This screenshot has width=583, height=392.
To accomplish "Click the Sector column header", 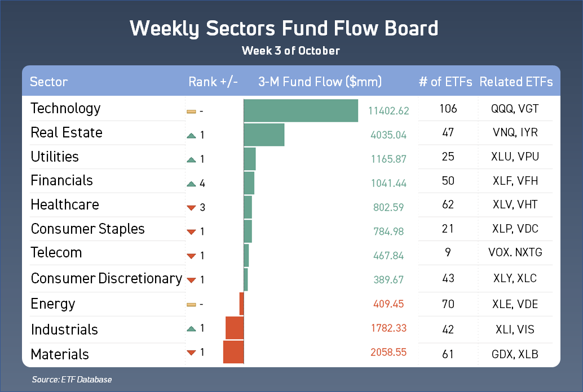I will tap(48, 82).
